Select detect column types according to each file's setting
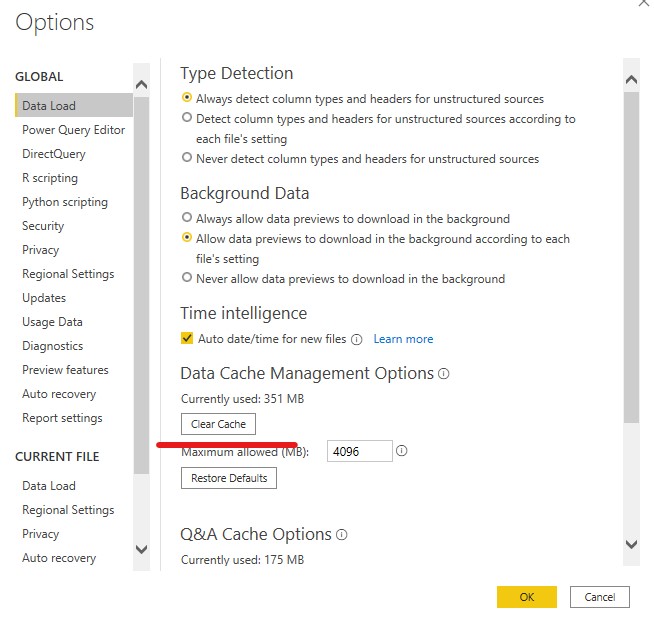Viewport: 654px width, 631px height. 187,118
